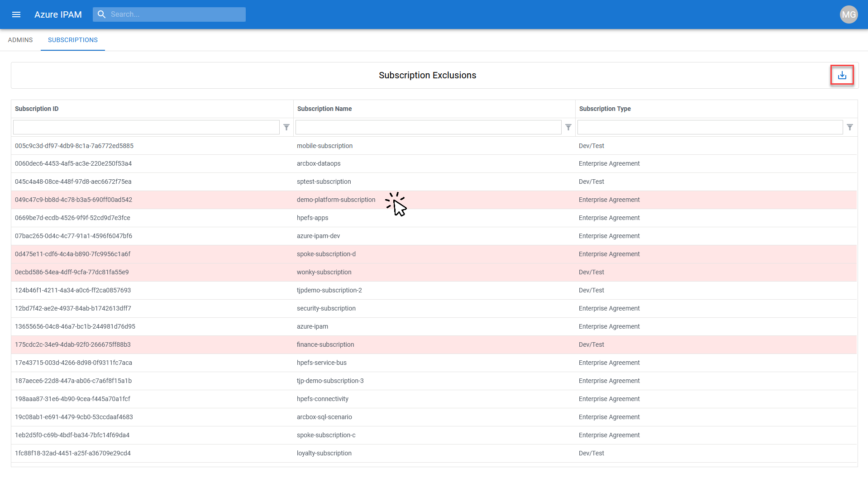Switch to the Subscriptions tab
Screen dimensions: 868x483
[x=73, y=40]
